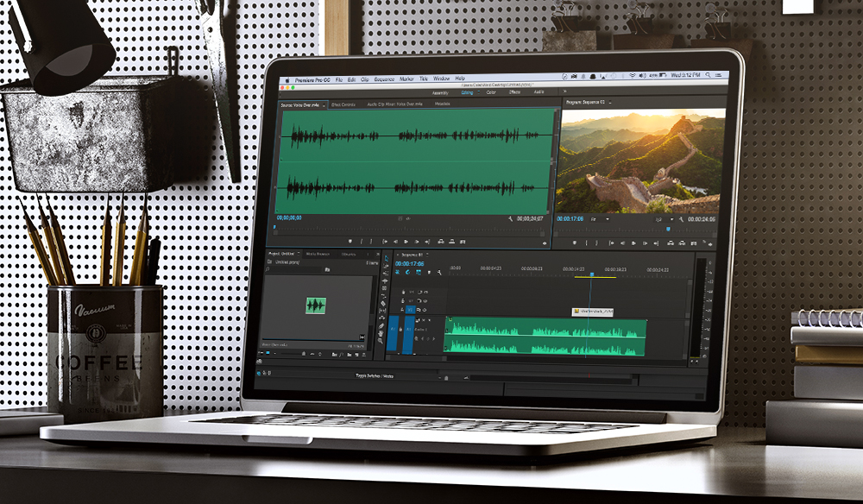The width and height of the screenshot is (863, 504).
Task: Step forward one frame in Source monitor
Action: pyautogui.click(x=417, y=242)
